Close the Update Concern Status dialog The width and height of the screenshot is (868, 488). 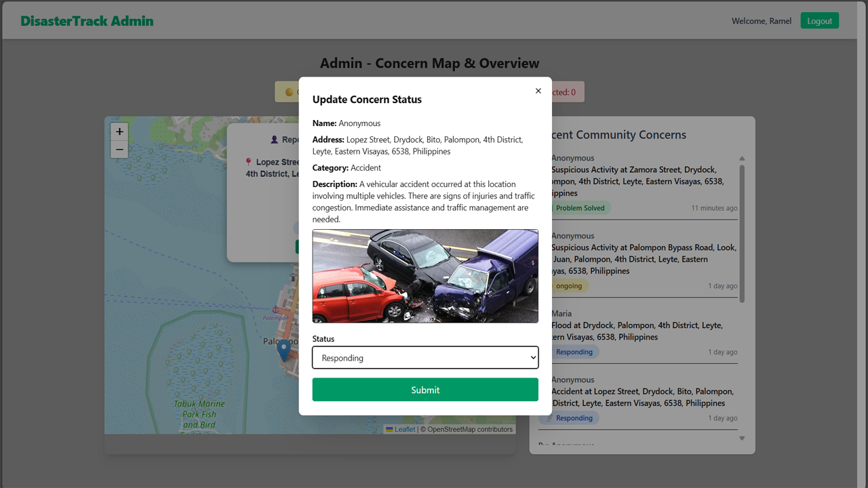tap(538, 91)
